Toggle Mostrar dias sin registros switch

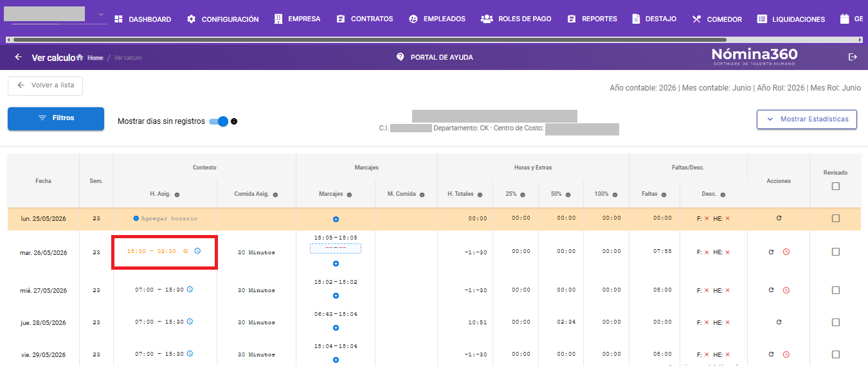pos(219,121)
